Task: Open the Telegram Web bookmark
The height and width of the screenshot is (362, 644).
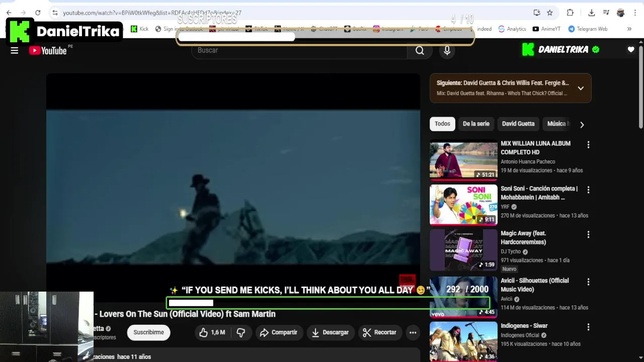Action: (588, 29)
